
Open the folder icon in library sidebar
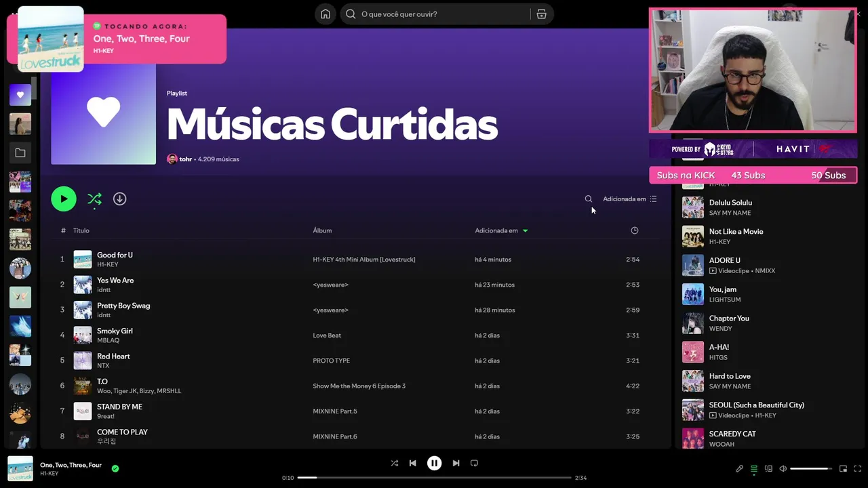(x=20, y=153)
